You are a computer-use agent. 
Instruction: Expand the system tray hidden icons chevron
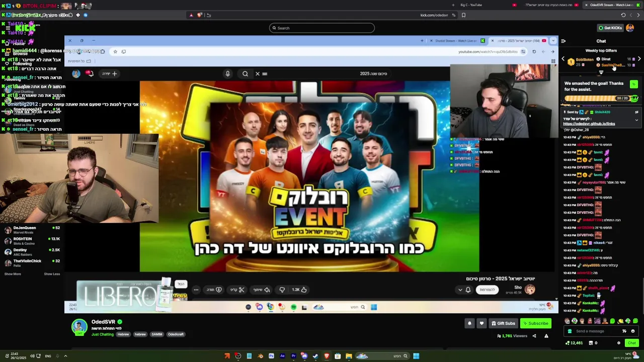(65, 356)
